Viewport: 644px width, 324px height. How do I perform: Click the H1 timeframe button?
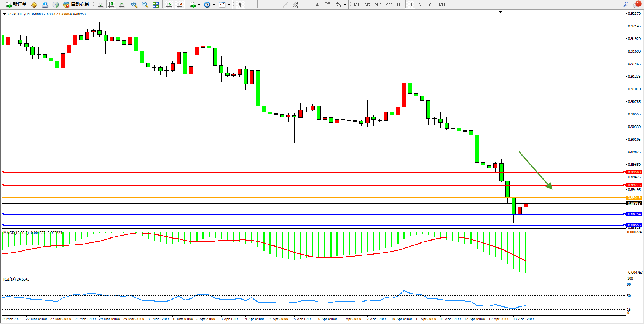point(399,5)
